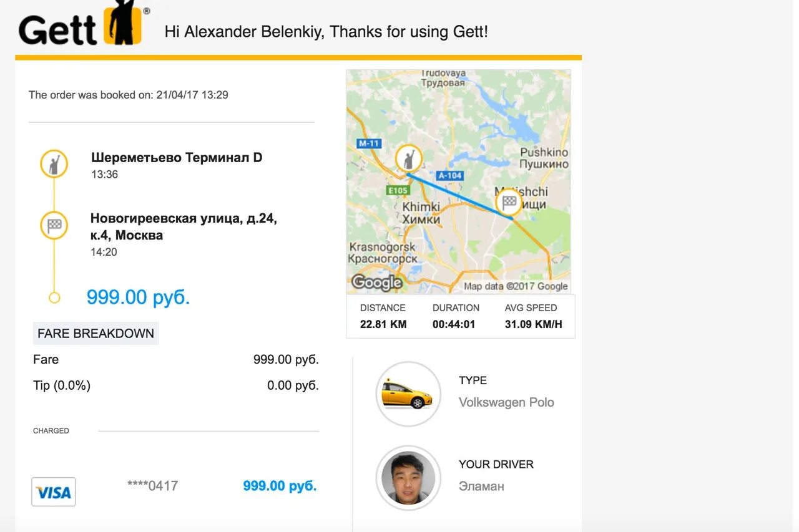Click the Шереметьево Терминал D pickup address

(177, 158)
